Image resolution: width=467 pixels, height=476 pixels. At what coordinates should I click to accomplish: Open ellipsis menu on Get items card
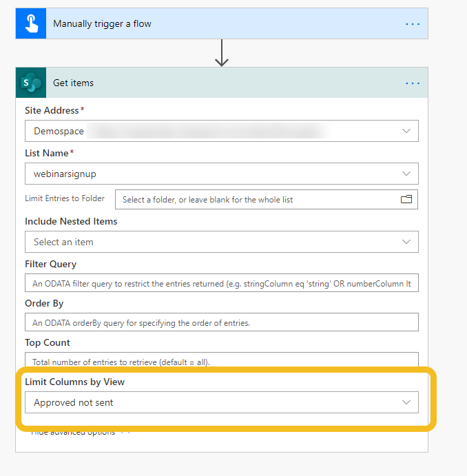[x=412, y=83]
